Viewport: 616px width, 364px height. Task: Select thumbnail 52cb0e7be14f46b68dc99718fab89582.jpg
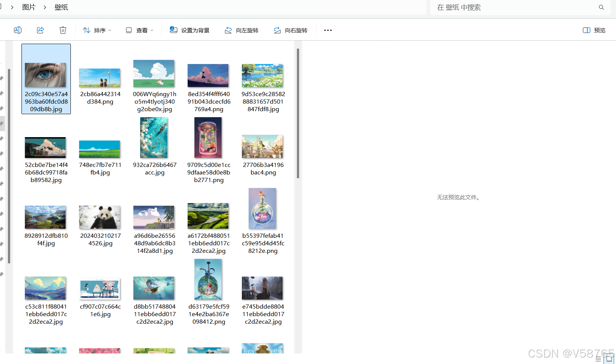point(45,147)
